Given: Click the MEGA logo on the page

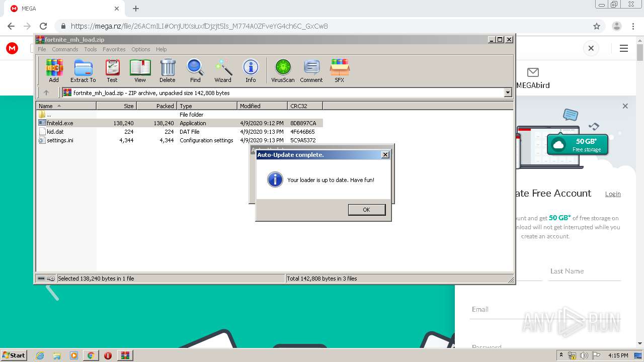Looking at the screenshot, I should pyautogui.click(x=12, y=48).
